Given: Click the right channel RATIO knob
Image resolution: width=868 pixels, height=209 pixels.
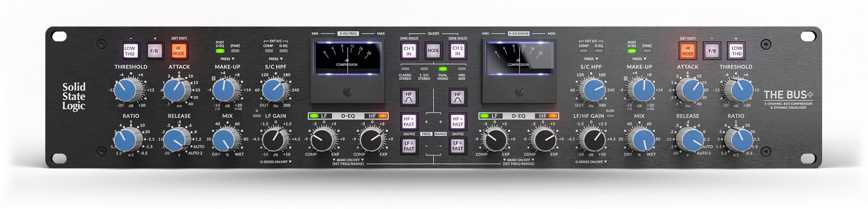Looking at the screenshot, I should (x=740, y=139).
